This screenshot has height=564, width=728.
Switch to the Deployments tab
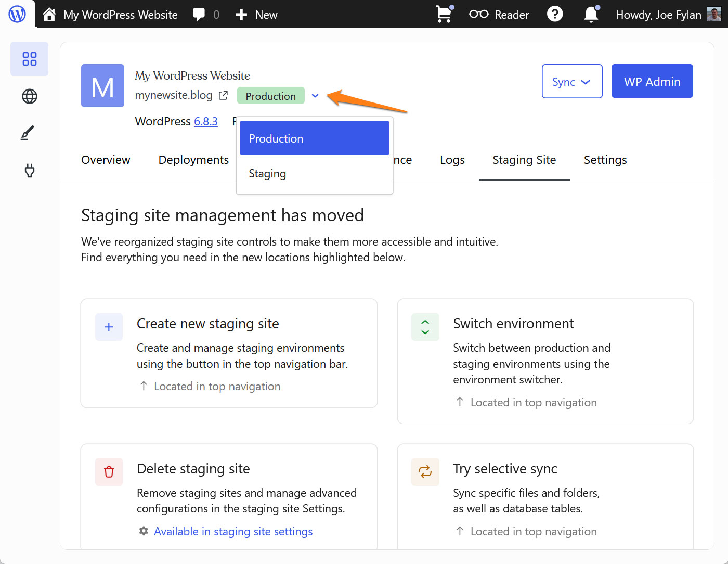193,160
